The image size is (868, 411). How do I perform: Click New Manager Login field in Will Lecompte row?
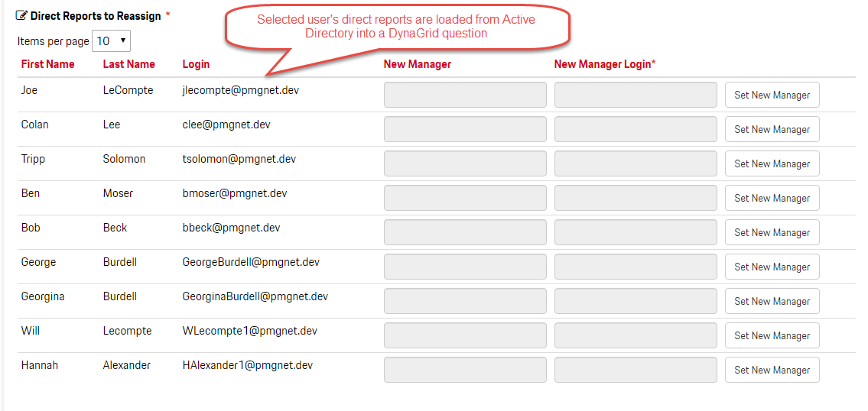(x=636, y=335)
